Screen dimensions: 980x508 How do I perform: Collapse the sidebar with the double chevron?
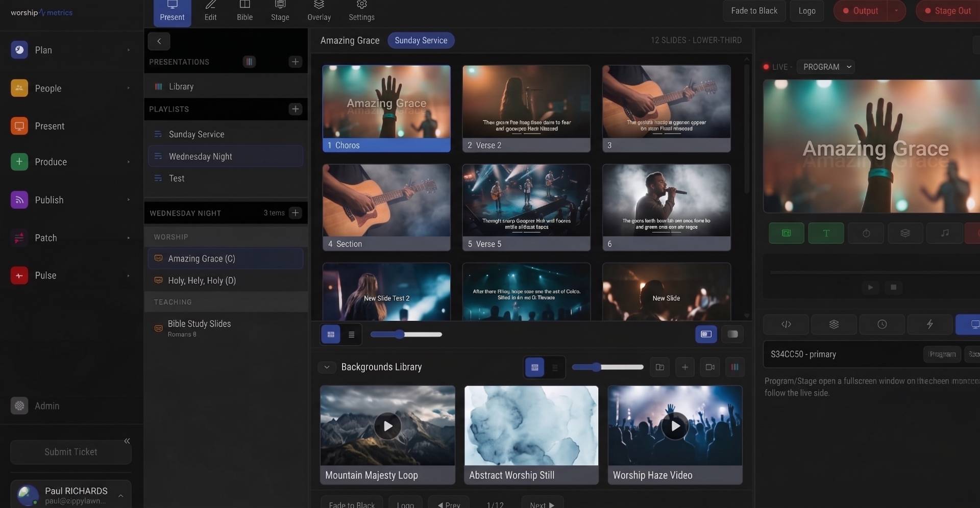(127, 441)
